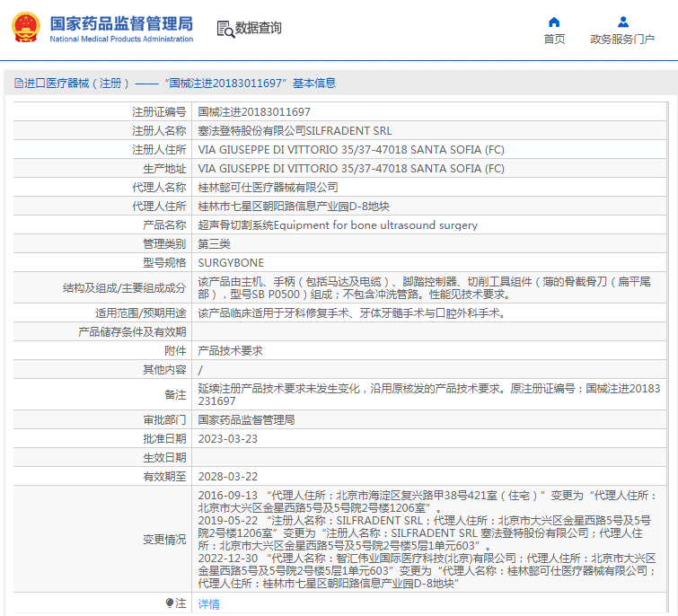Click the 产品名称 row label
Viewport: 678px width, 616px height.
click(164, 225)
